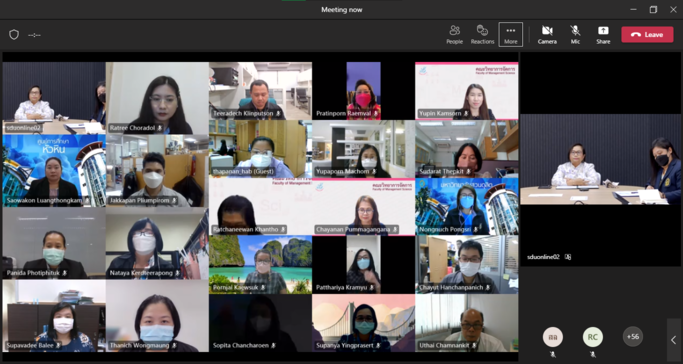Unmute the Mic

[575, 34]
